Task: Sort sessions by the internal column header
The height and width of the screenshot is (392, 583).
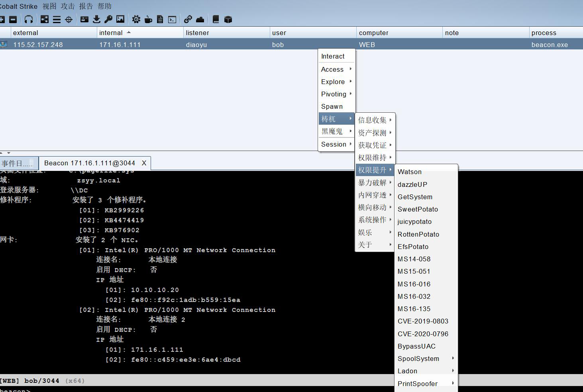Action: coord(140,33)
